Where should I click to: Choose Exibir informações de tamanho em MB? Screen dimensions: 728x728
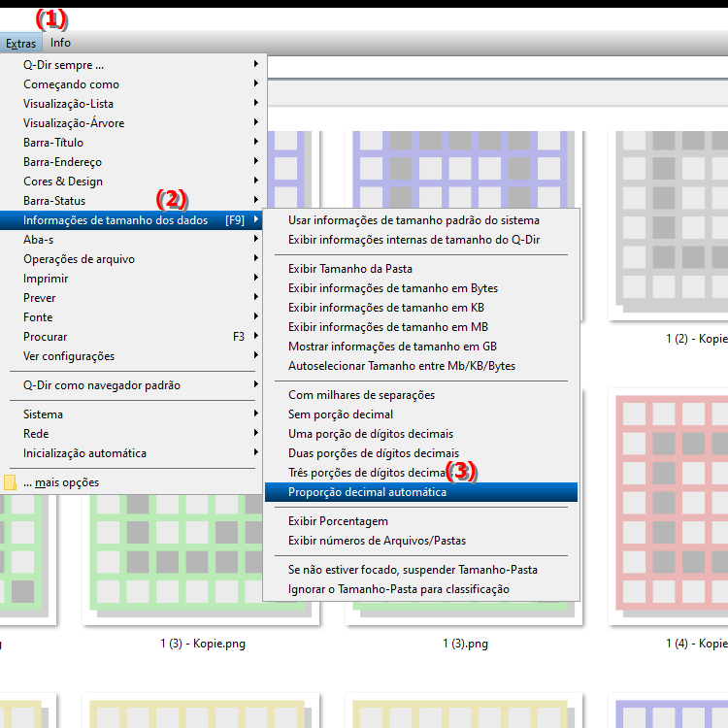pyautogui.click(x=387, y=327)
